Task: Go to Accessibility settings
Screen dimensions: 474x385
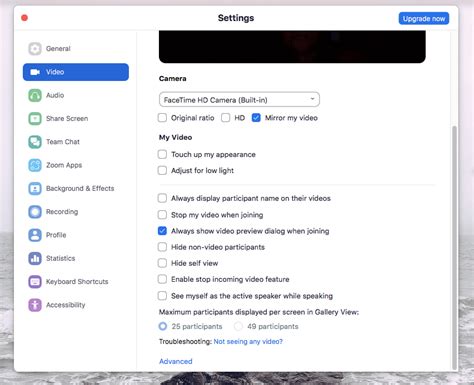Action: click(x=76, y=305)
